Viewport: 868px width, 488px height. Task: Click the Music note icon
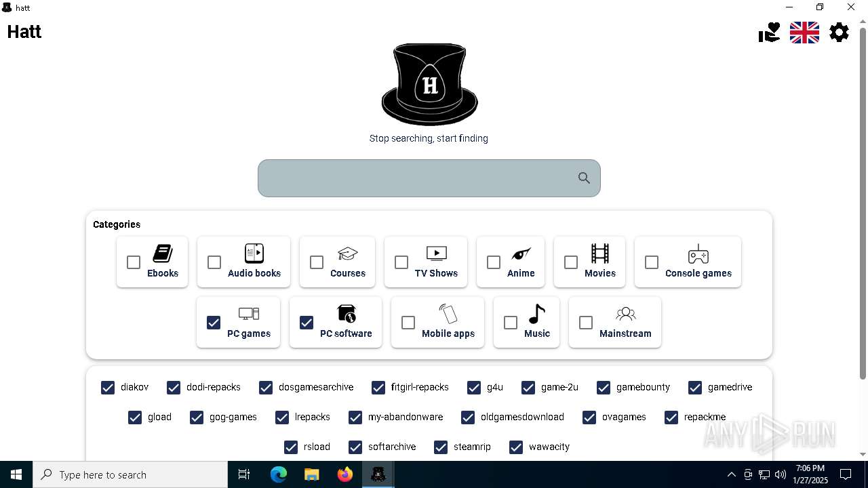click(537, 314)
